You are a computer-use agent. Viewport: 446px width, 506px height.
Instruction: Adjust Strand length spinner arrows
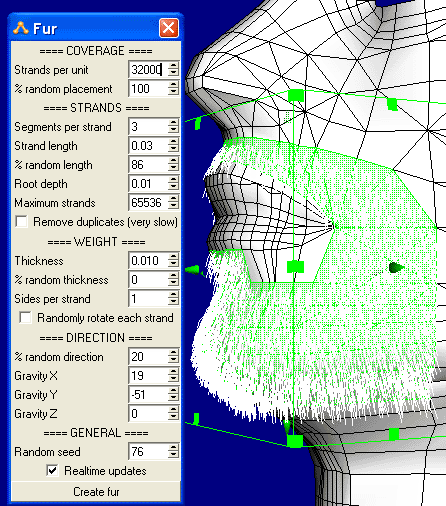[x=173, y=146]
